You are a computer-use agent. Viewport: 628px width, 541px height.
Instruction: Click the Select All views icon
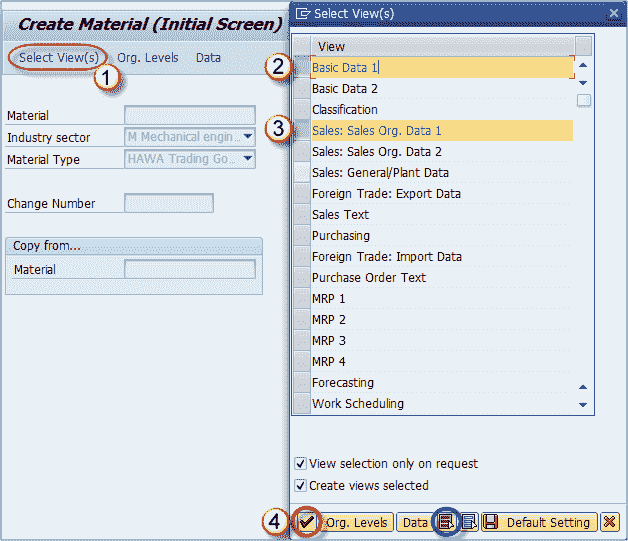446,522
